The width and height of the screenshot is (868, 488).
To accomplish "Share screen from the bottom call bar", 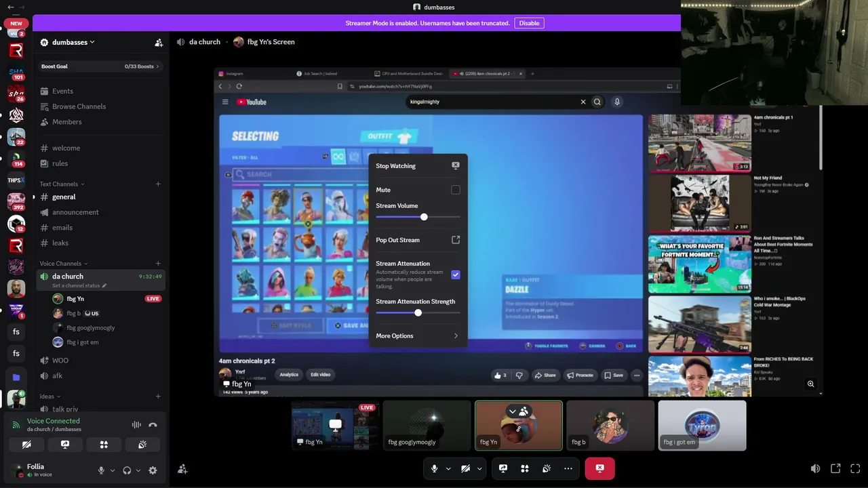I will (x=503, y=468).
